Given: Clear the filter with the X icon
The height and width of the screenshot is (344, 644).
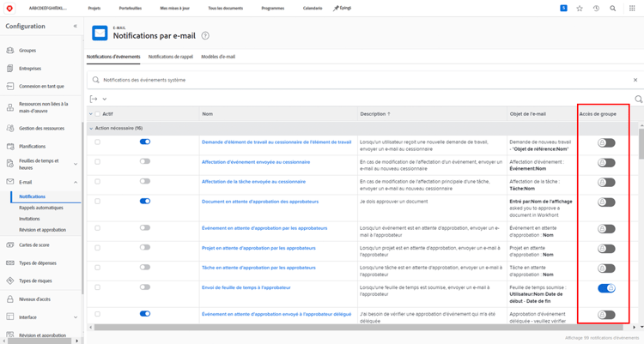Looking at the screenshot, I should [635, 80].
